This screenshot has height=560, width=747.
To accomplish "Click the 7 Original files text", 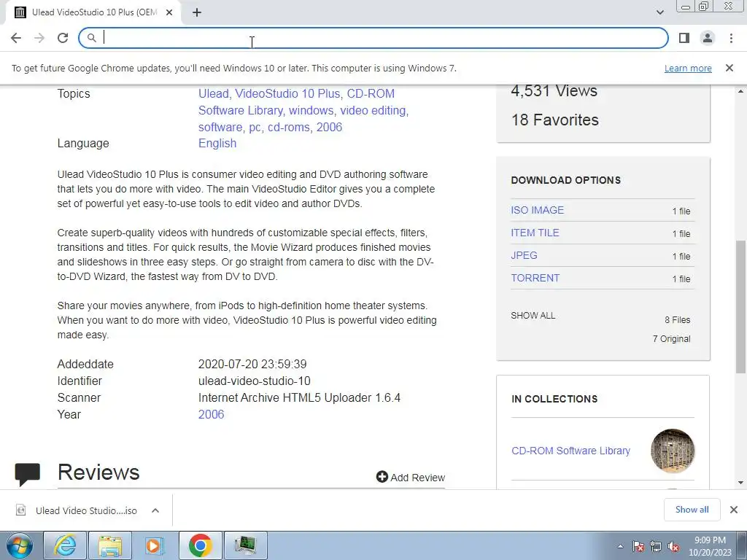I will tap(671, 339).
